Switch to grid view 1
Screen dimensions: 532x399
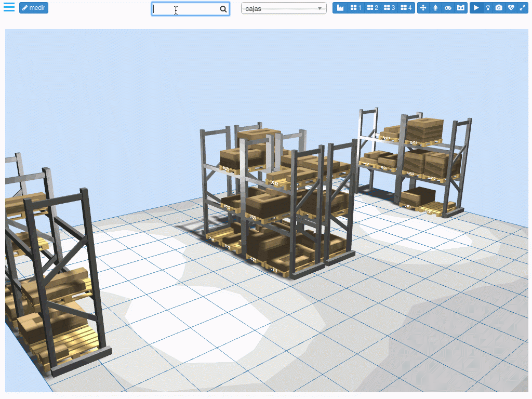pos(356,7)
